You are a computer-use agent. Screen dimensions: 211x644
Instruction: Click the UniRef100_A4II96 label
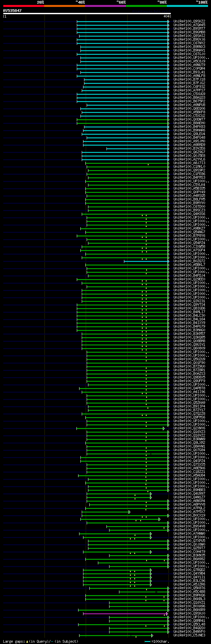[189, 392]
